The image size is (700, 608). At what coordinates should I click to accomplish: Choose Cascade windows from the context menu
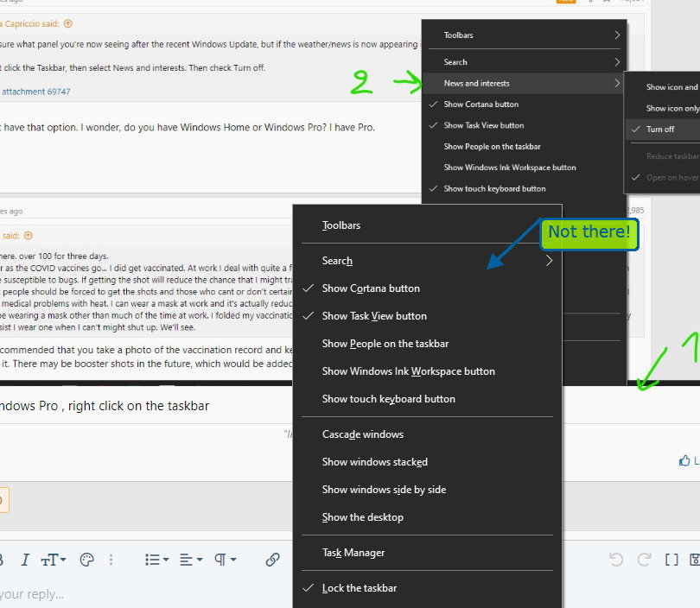coord(362,434)
